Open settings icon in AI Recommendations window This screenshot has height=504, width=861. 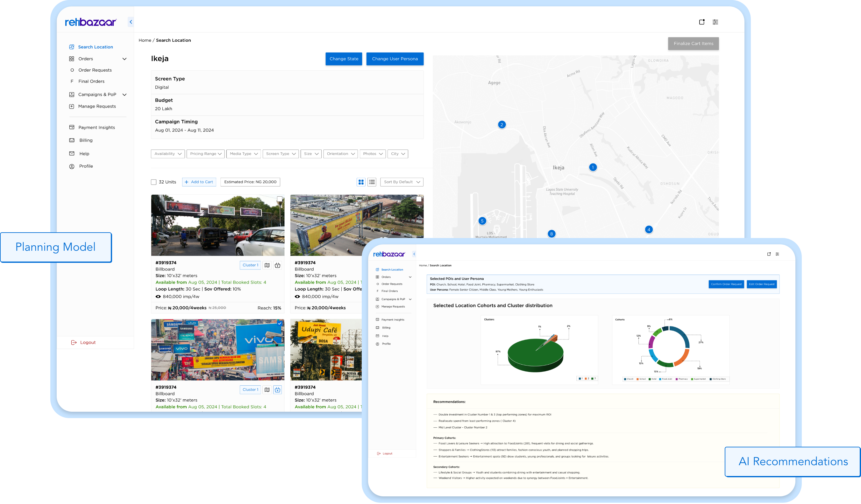coord(777,254)
